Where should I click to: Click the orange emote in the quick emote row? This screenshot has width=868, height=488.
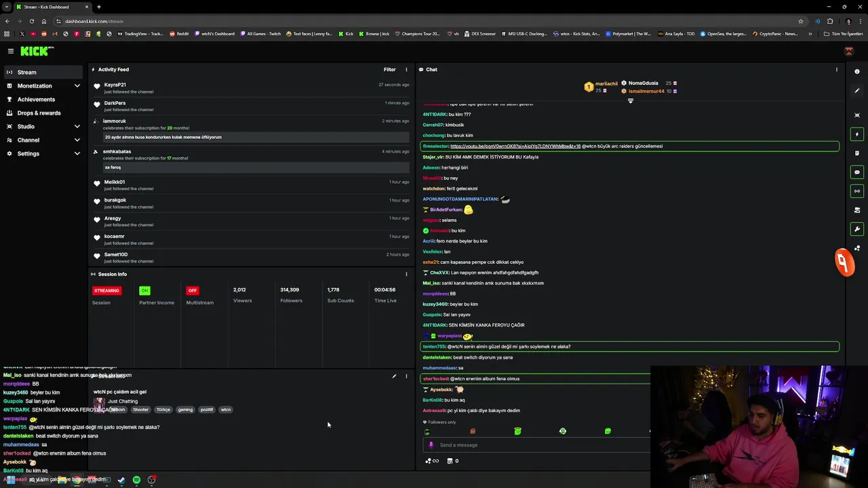pos(473,431)
